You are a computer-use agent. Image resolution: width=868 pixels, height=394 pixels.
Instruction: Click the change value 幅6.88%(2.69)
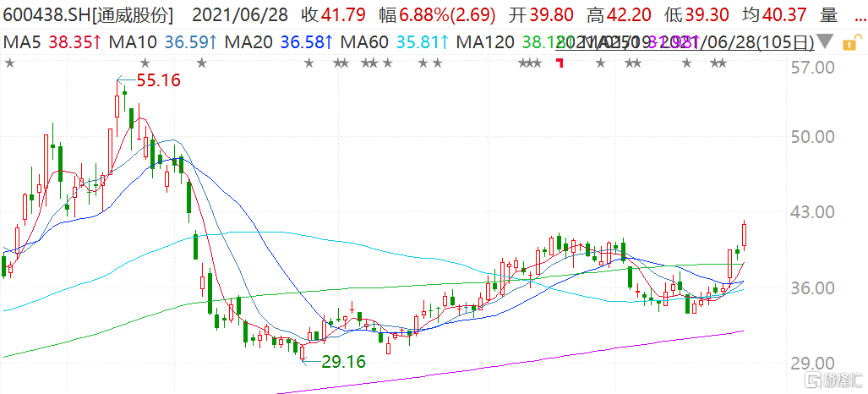tap(437, 15)
